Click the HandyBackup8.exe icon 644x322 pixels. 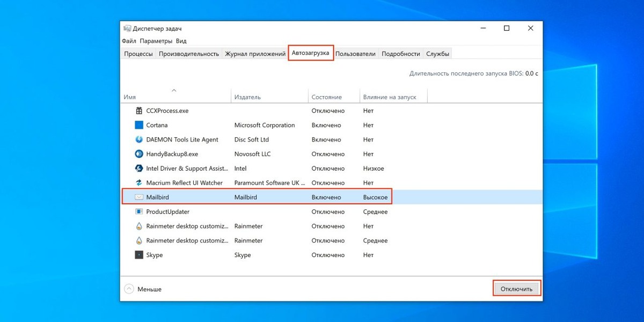138,154
